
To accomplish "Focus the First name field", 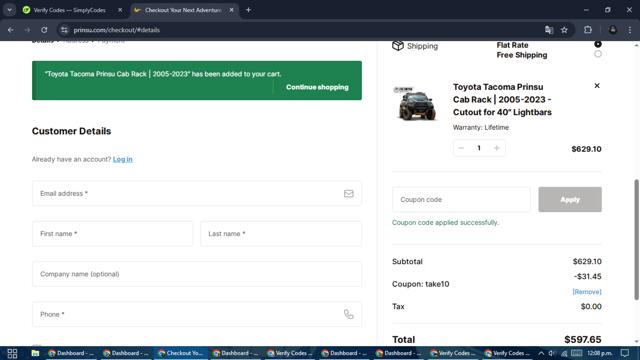I will click(113, 234).
